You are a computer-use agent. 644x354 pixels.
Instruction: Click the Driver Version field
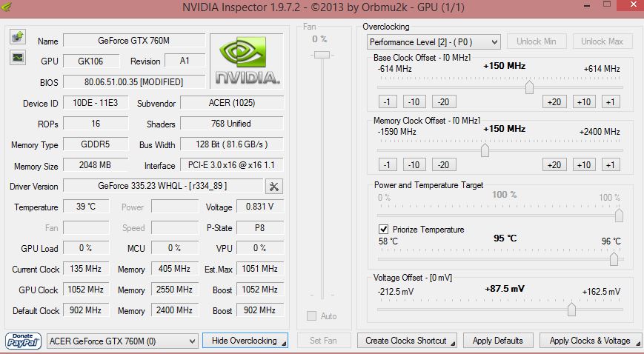(x=162, y=186)
